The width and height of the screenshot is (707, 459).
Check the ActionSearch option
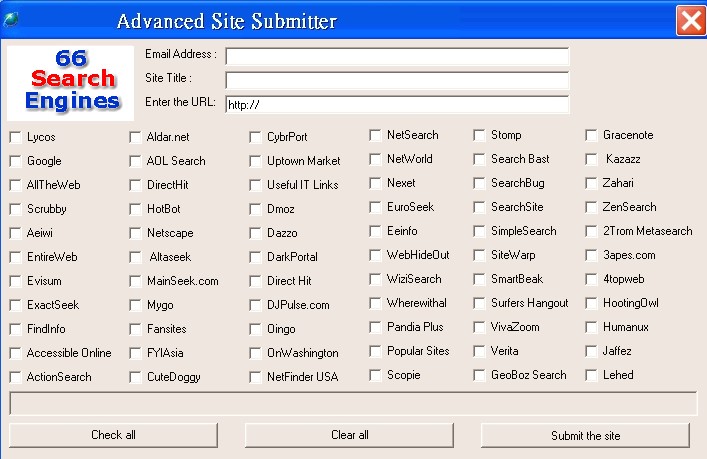tap(16, 377)
